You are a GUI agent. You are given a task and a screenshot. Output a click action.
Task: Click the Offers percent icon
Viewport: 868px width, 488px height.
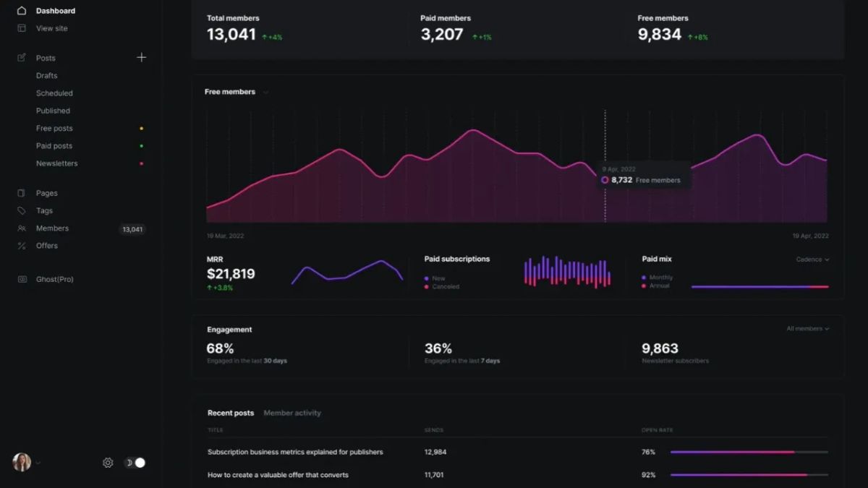(x=22, y=246)
